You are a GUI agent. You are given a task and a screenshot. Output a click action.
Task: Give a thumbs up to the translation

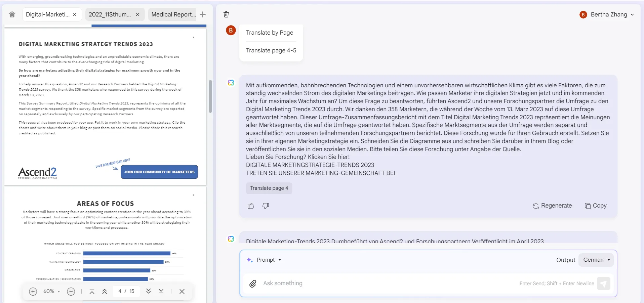pos(251,206)
